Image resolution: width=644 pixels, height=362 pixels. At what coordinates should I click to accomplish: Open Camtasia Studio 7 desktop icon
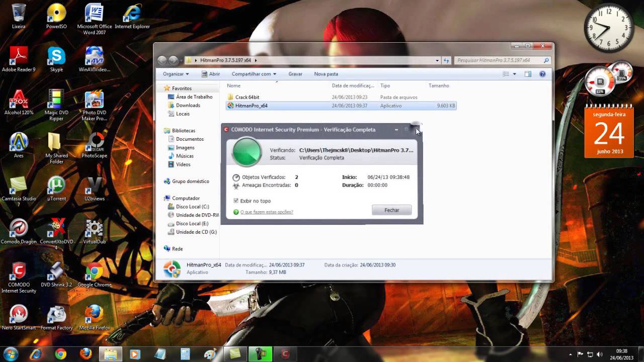[19, 191]
